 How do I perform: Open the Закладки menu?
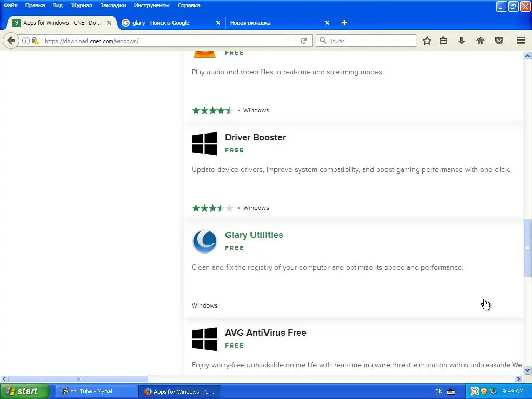tap(113, 5)
